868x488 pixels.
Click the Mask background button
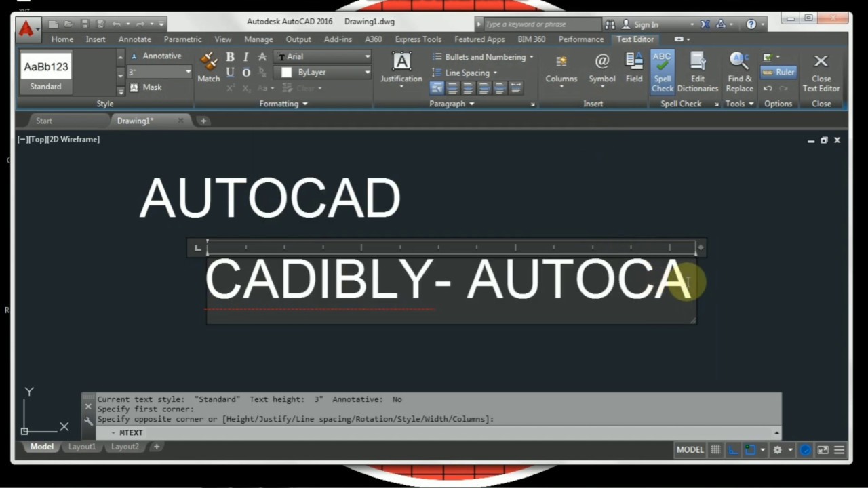click(146, 87)
